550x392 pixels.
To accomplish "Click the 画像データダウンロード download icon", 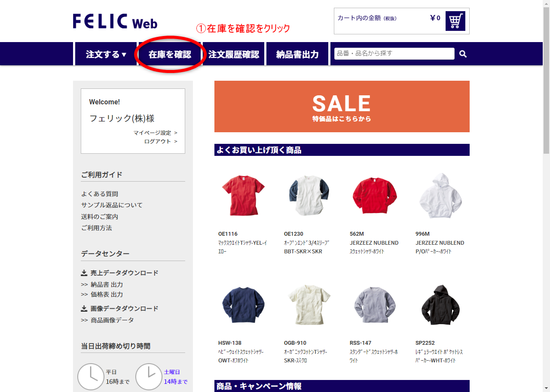I will [x=84, y=308].
